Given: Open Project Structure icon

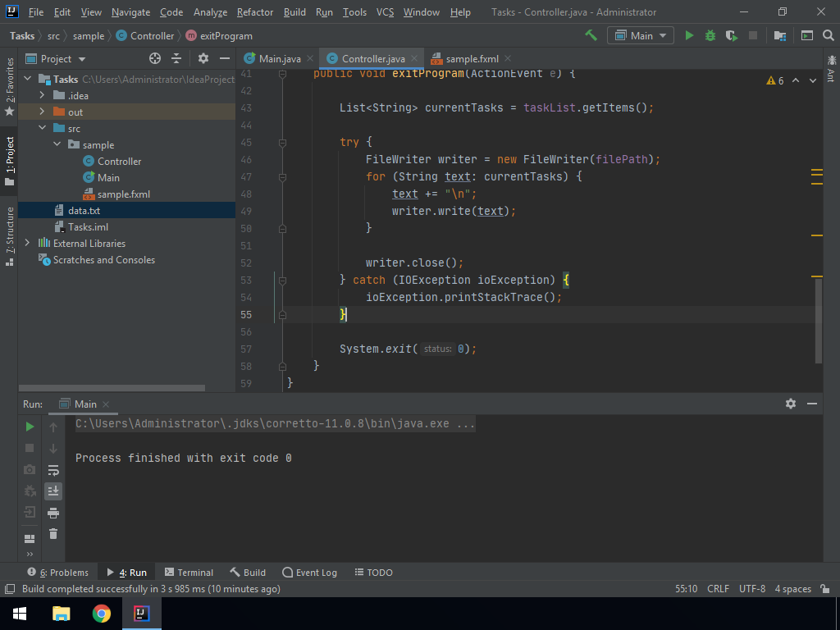Looking at the screenshot, I should coord(780,35).
